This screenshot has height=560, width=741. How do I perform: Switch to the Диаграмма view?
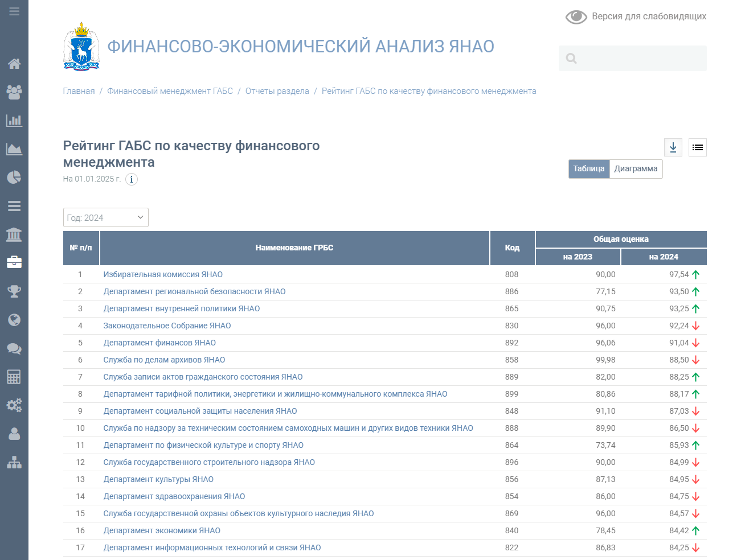[x=636, y=169]
